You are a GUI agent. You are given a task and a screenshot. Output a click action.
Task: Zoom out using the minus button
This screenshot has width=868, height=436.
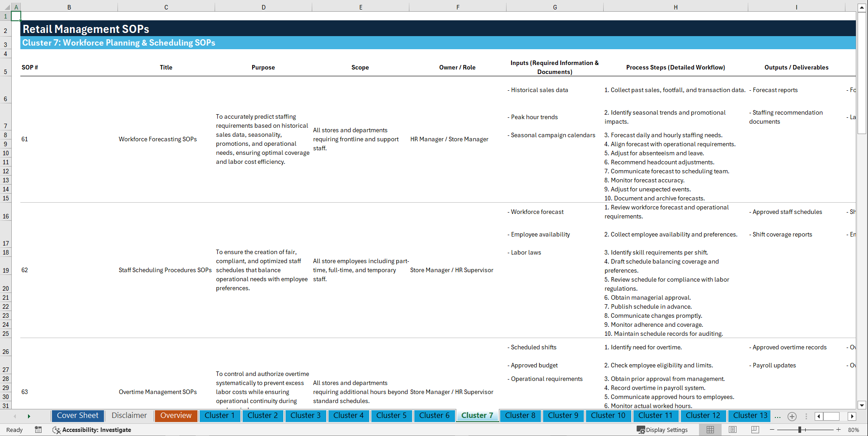tap(773, 430)
